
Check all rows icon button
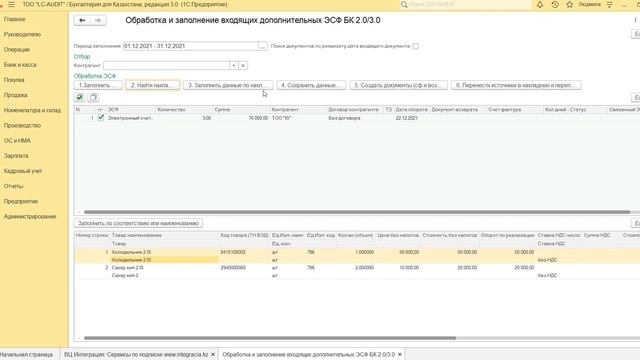coord(80,97)
